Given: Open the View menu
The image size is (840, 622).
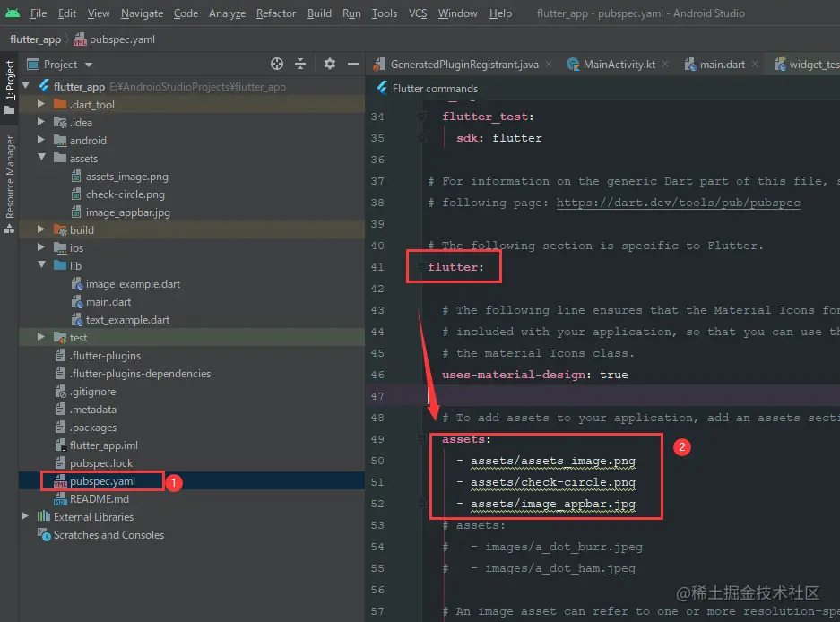Looking at the screenshot, I should click(x=99, y=13).
